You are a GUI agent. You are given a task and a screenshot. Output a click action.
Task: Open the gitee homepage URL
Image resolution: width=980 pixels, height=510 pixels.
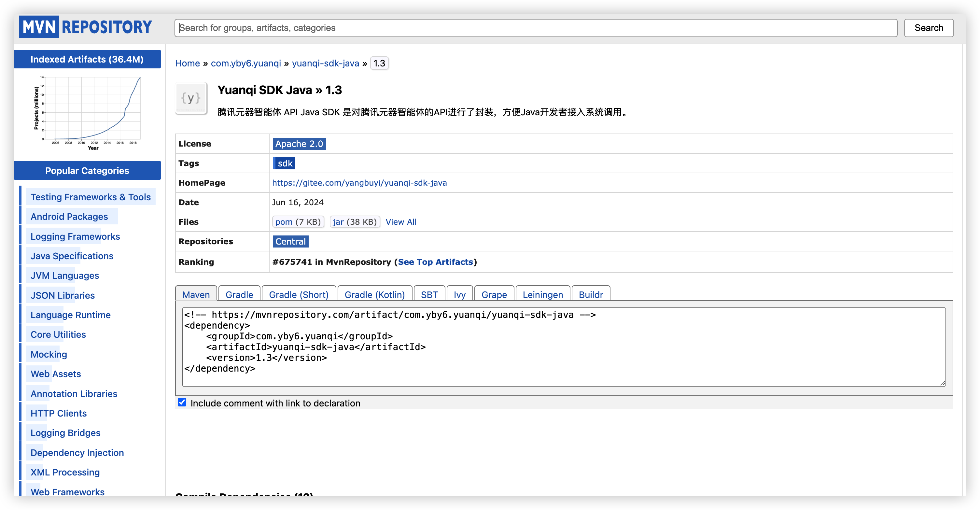click(359, 183)
